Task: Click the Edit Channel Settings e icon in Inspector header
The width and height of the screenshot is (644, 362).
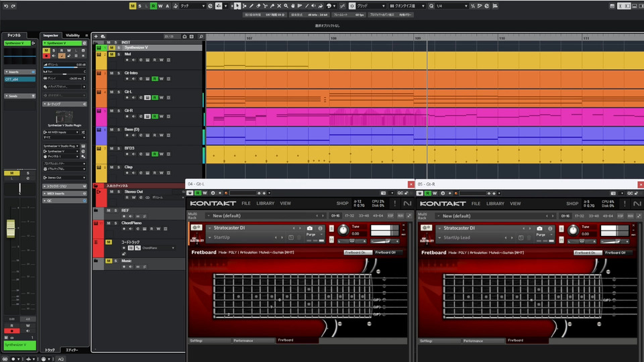Action: coord(85,43)
